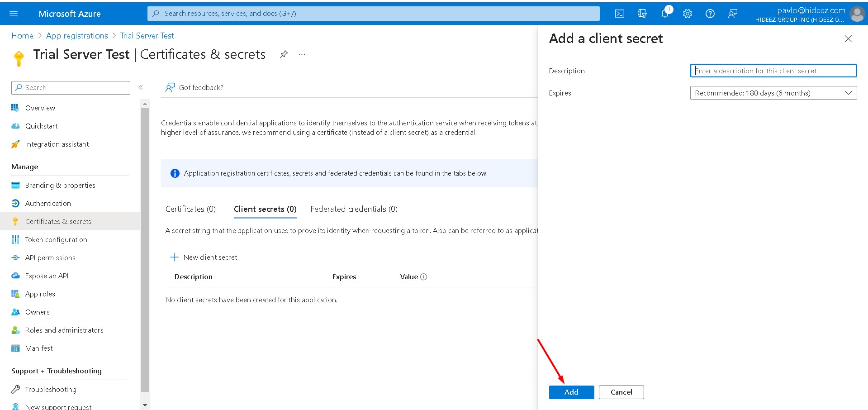
Task: Click the Value column info icon
Action: click(424, 277)
